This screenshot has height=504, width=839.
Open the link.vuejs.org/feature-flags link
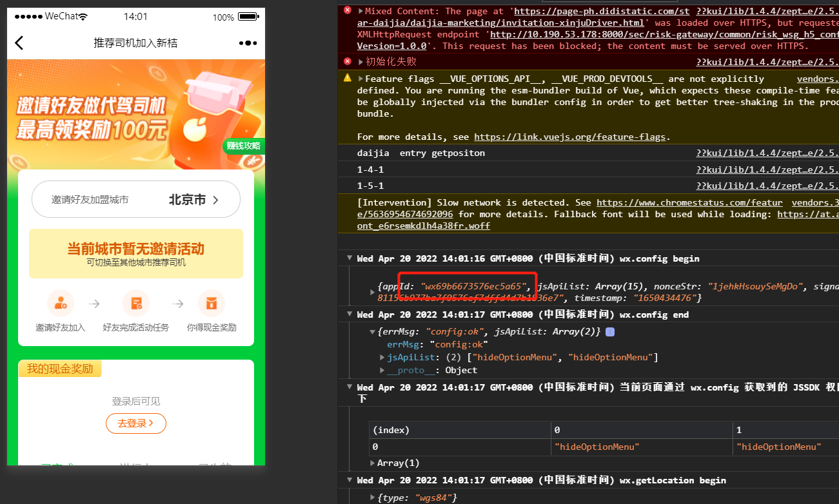pyautogui.click(x=571, y=137)
